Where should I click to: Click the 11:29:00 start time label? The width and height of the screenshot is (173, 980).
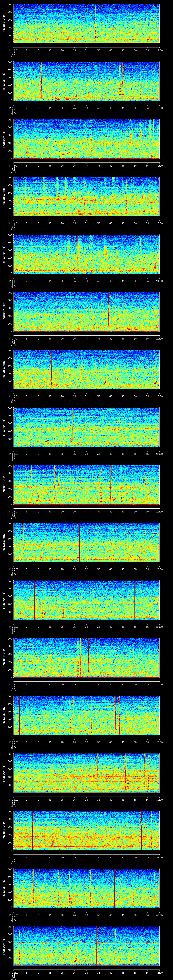click(x=13, y=799)
